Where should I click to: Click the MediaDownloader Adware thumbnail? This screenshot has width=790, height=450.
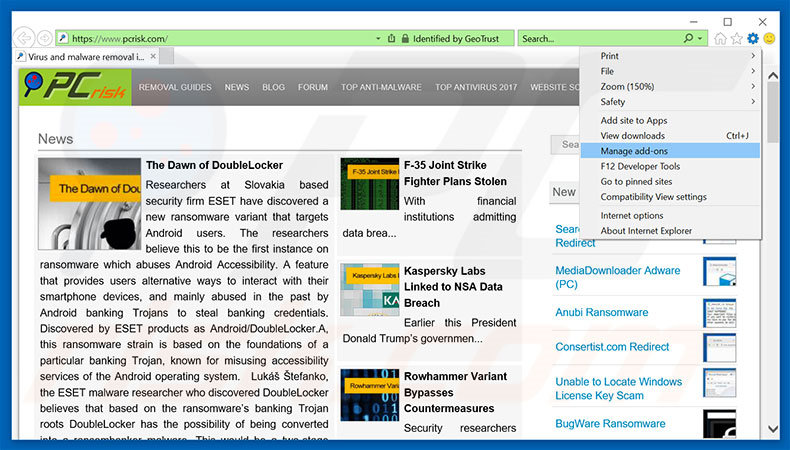(x=719, y=271)
